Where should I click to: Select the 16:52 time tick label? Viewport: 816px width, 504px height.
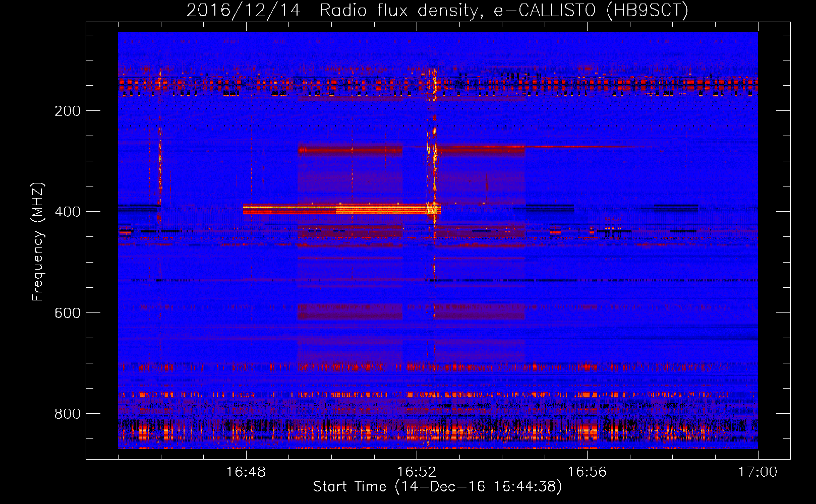417,472
